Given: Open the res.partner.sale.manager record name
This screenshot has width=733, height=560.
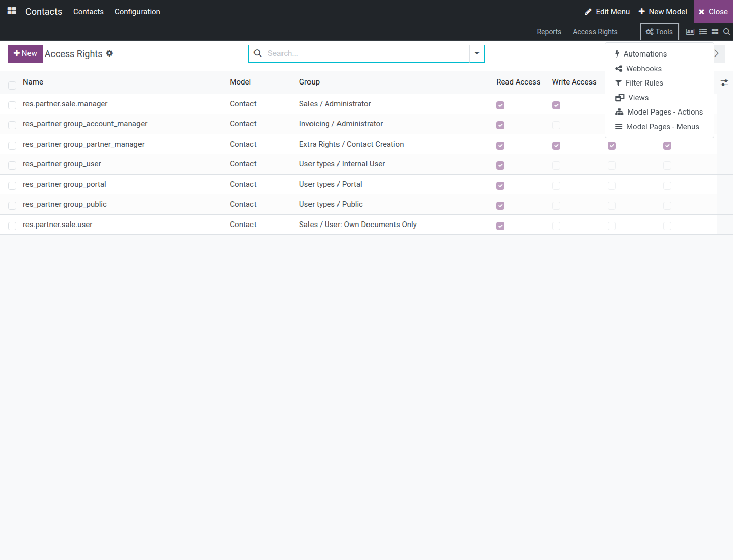Looking at the screenshot, I should coord(65,104).
